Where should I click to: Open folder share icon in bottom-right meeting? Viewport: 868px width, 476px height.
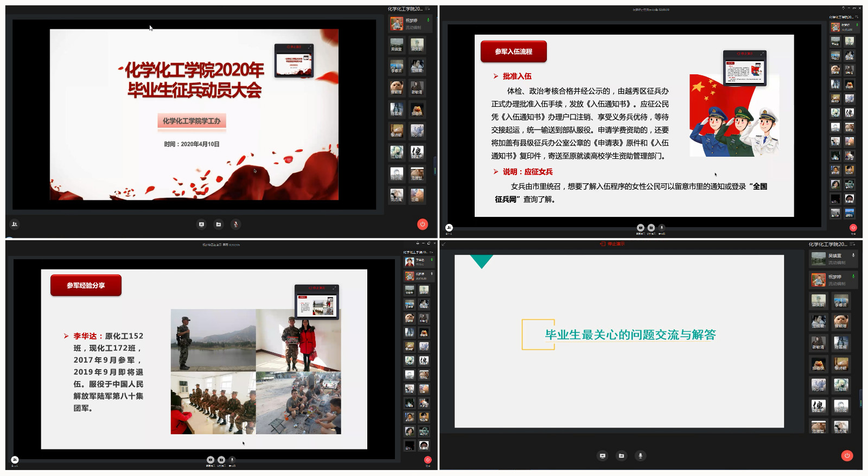pyautogui.click(x=621, y=456)
